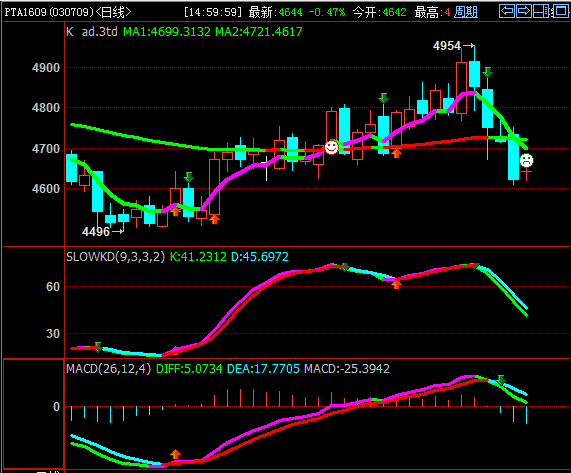Viewport: 571px width, 473px height.
Task: Click the 4496 low price label
Action: 96,232
